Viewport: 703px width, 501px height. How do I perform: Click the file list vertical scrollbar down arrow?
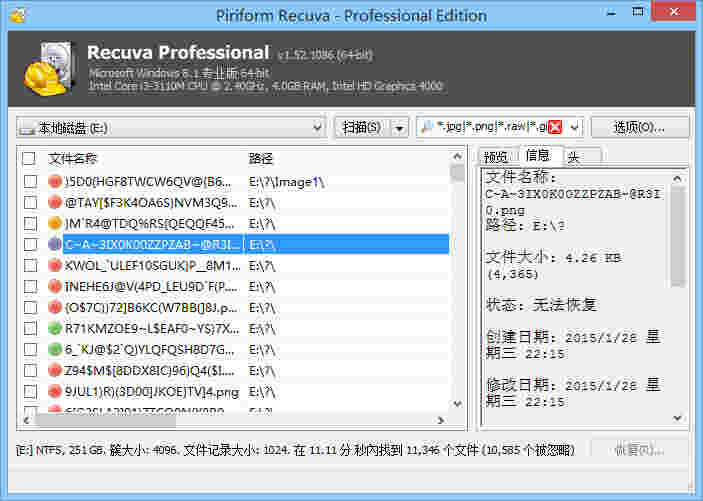[457, 404]
